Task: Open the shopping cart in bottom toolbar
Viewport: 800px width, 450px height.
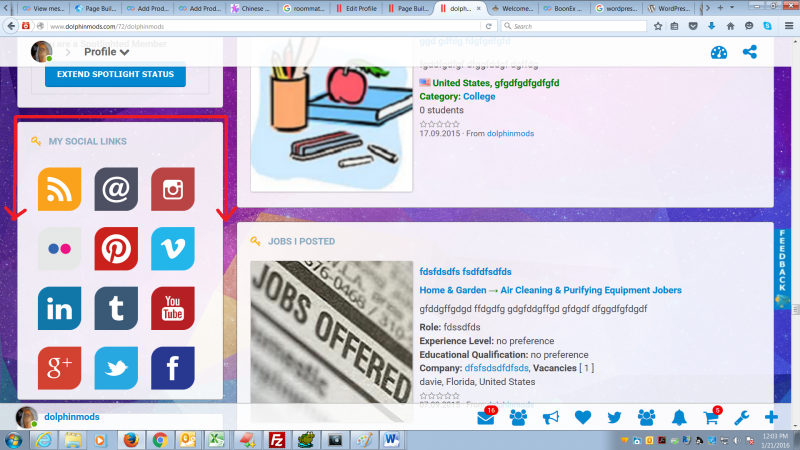Action: [x=710, y=418]
